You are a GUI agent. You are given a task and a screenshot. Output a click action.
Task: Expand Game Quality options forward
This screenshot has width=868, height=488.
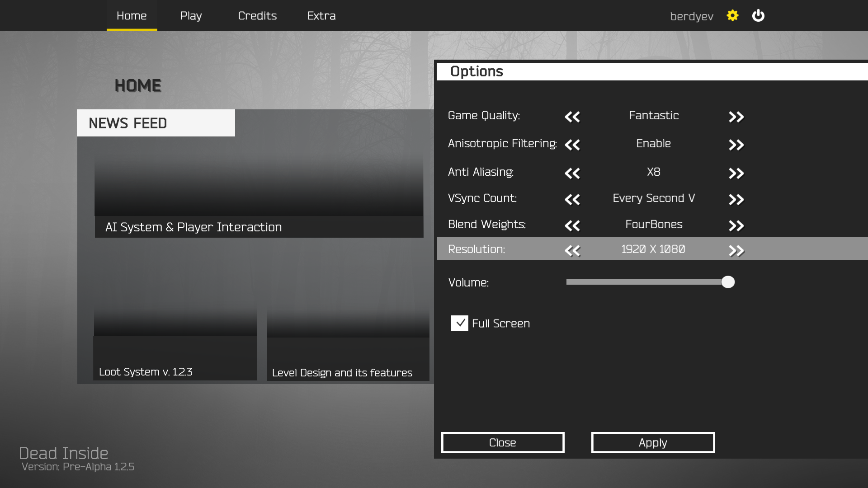[736, 116]
